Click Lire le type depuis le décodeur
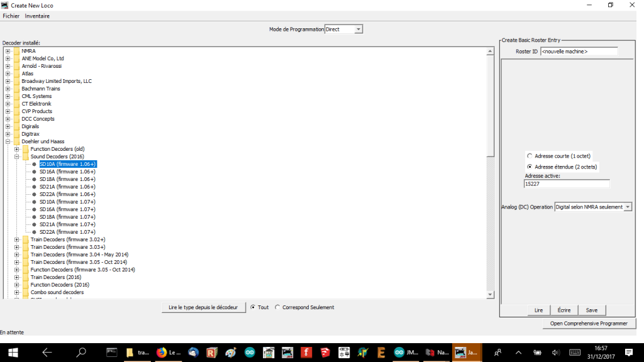 click(x=203, y=307)
